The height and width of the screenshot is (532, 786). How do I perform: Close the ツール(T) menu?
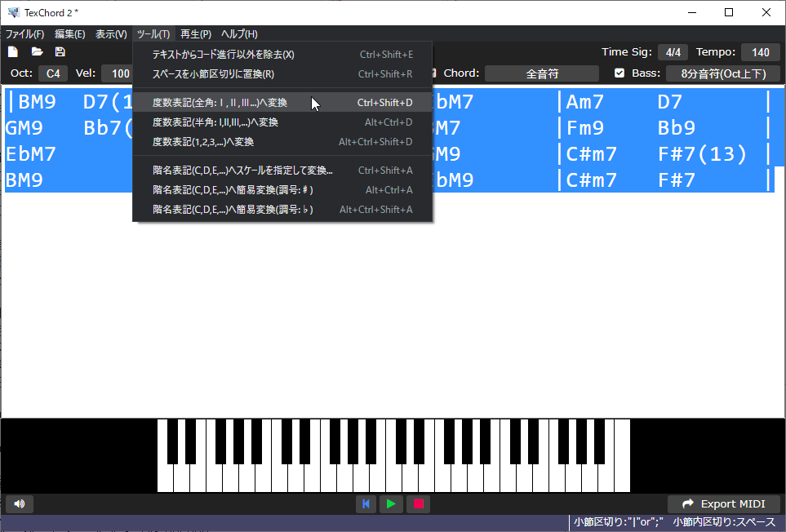click(153, 34)
